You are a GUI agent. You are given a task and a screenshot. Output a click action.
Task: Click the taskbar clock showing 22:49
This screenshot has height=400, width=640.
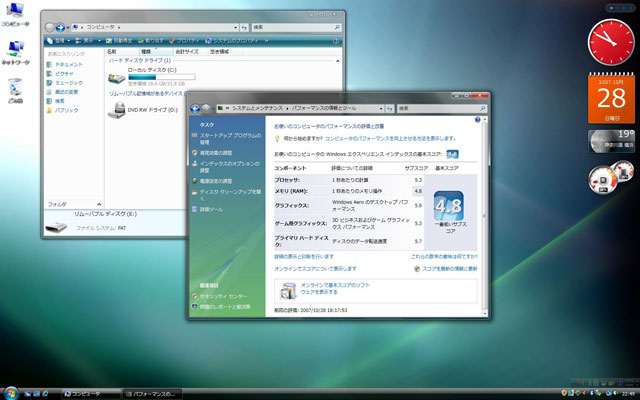628,394
